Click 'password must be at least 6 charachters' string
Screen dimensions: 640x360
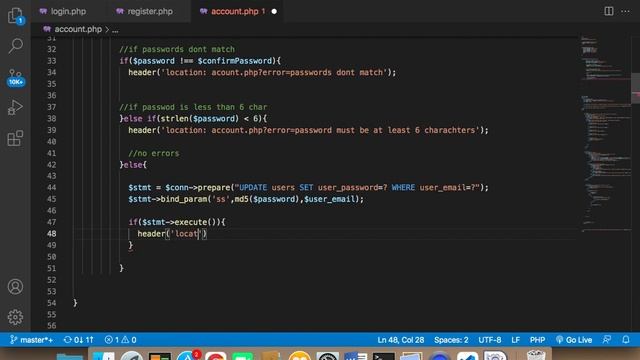tap(385, 130)
